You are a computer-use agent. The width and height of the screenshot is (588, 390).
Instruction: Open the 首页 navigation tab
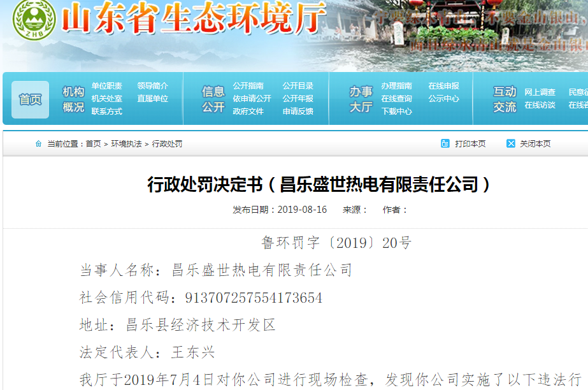click(x=31, y=100)
